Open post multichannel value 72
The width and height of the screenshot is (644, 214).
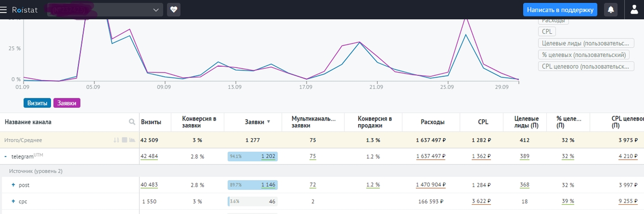(x=313, y=185)
